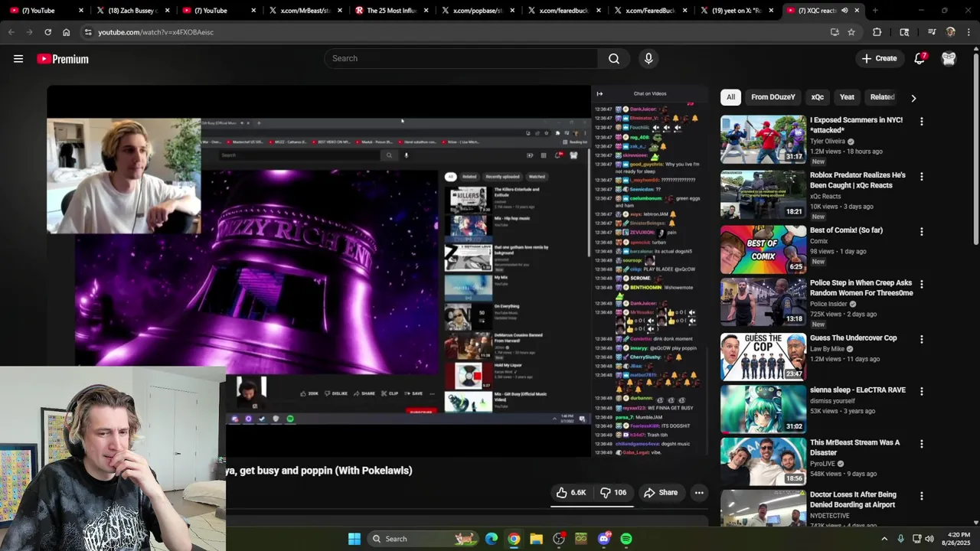Open This MrBeast Stream Was A Disaster title
Viewport: 980px width, 551px height.
(x=854, y=448)
